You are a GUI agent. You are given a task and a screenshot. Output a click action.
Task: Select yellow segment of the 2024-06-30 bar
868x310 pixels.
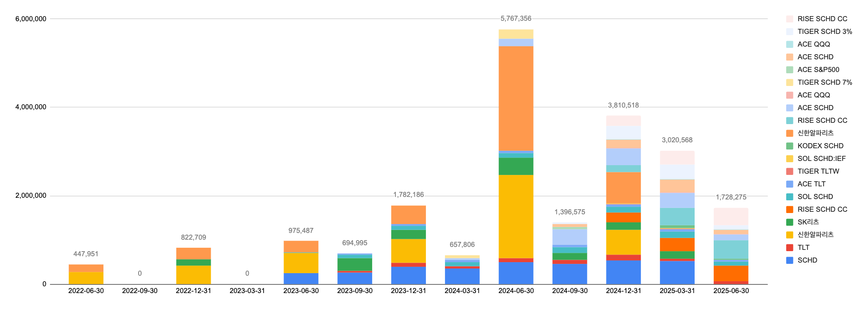(x=516, y=216)
